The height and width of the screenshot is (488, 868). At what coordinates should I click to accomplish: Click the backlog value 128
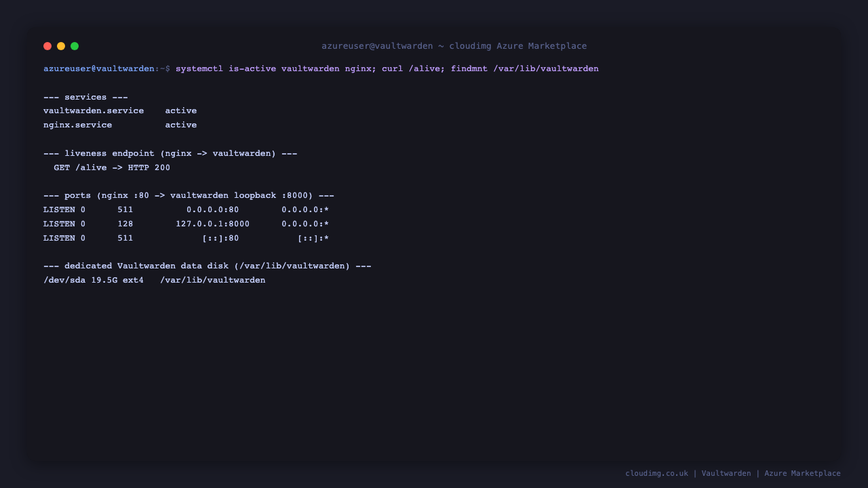click(125, 224)
